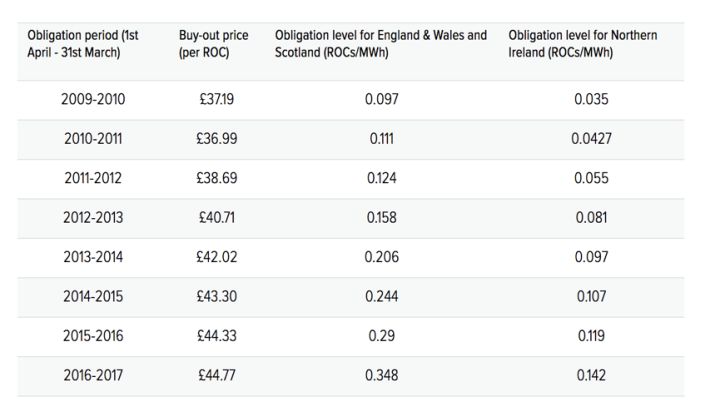Select the 2010-2011 period cell
This screenshot has height=416, width=720.
(x=93, y=139)
